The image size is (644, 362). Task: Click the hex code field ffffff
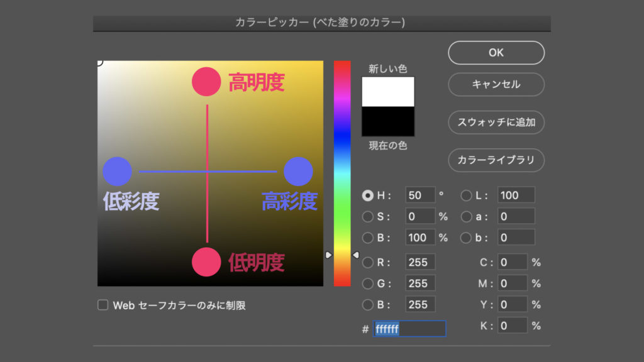(x=409, y=329)
